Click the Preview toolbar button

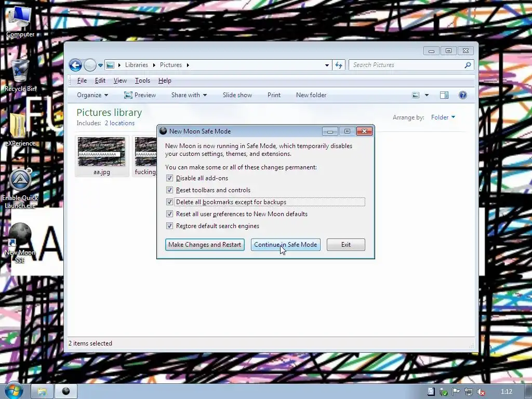point(140,95)
